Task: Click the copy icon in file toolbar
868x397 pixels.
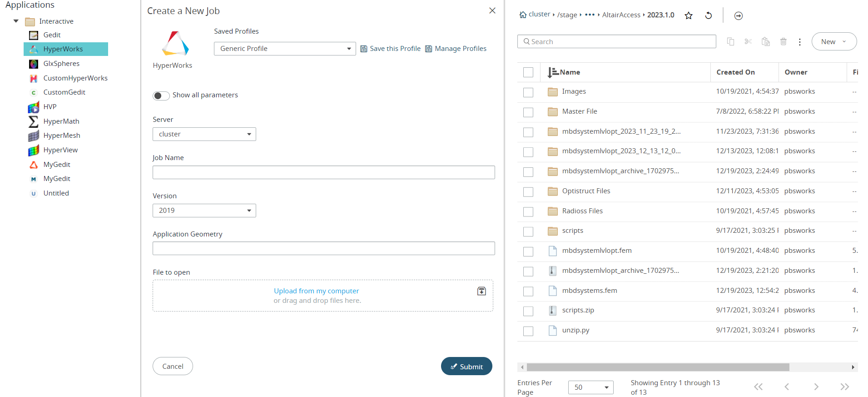Action: 730,42
